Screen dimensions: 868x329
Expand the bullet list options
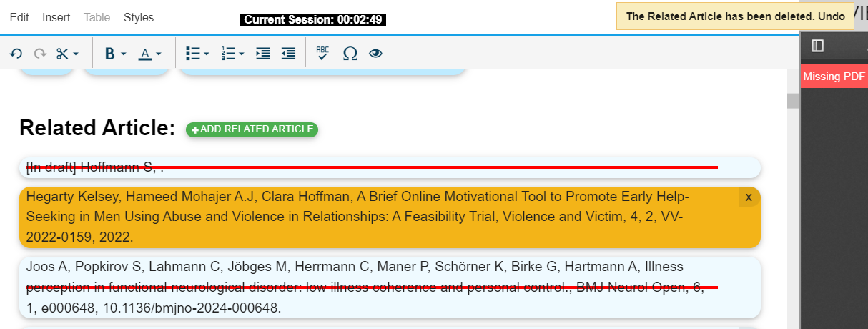(x=197, y=54)
